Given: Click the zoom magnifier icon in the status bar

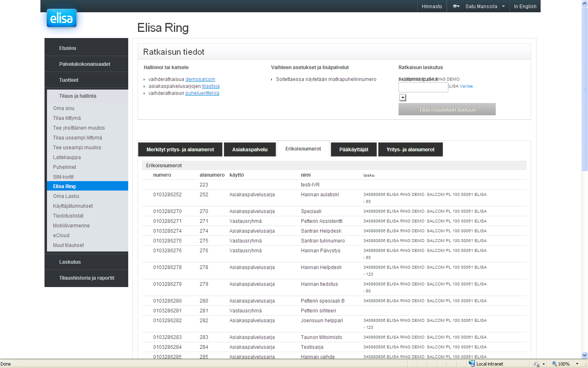Looking at the screenshot, I should click(x=554, y=364).
